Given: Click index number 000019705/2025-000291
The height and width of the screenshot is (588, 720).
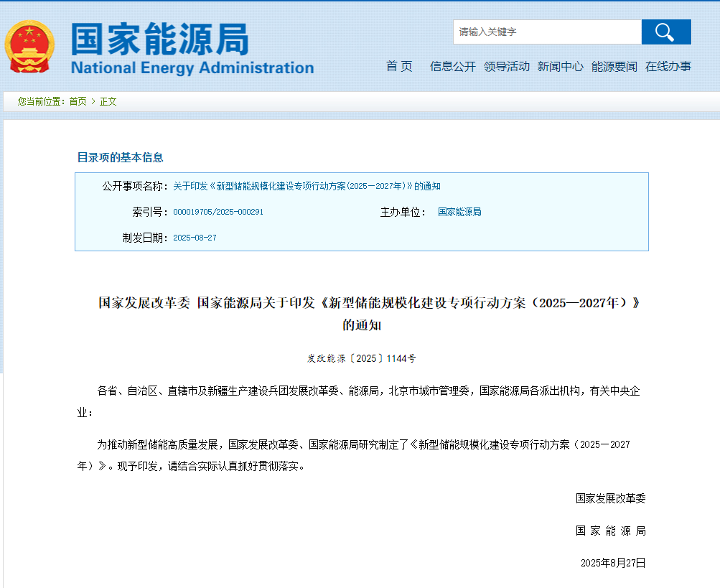Looking at the screenshot, I should [x=218, y=213].
